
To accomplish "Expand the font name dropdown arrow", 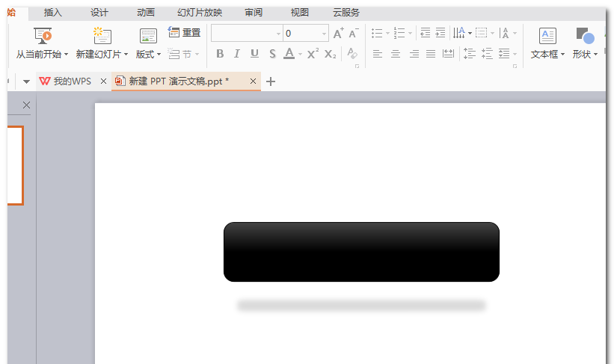I will (278, 34).
